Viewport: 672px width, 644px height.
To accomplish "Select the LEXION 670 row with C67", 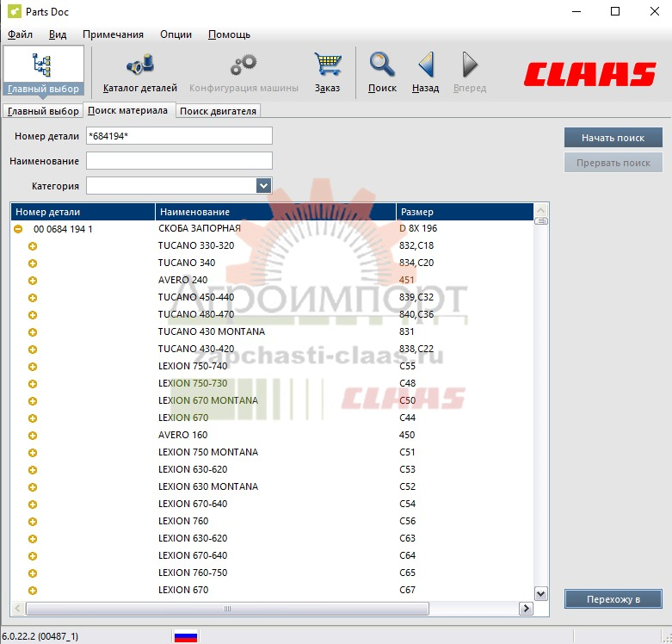I will (272, 590).
